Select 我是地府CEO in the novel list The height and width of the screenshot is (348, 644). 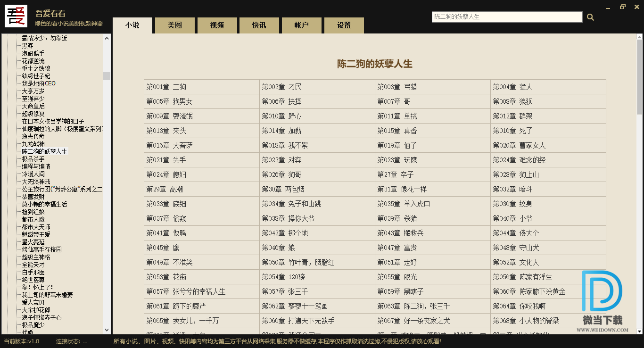click(39, 83)
